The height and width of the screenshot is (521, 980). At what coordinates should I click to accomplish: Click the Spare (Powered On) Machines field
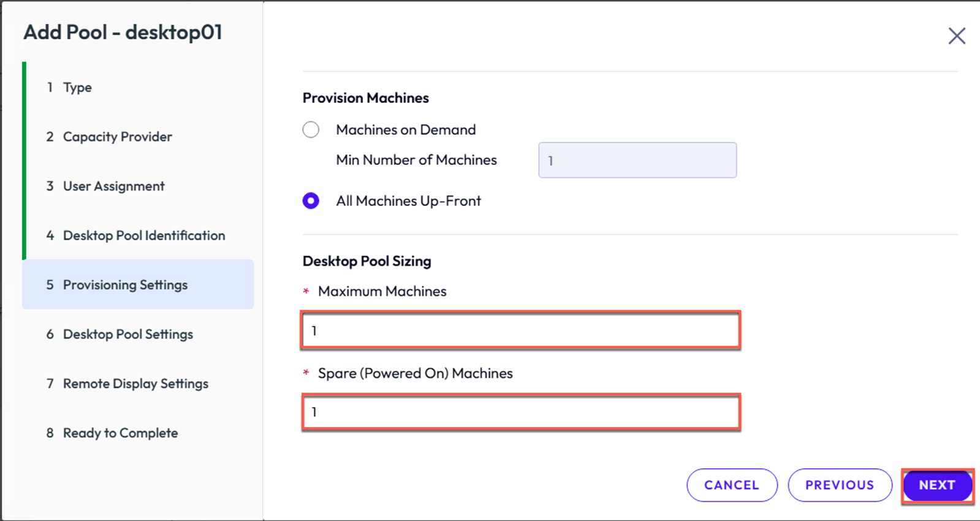[520, 412]
